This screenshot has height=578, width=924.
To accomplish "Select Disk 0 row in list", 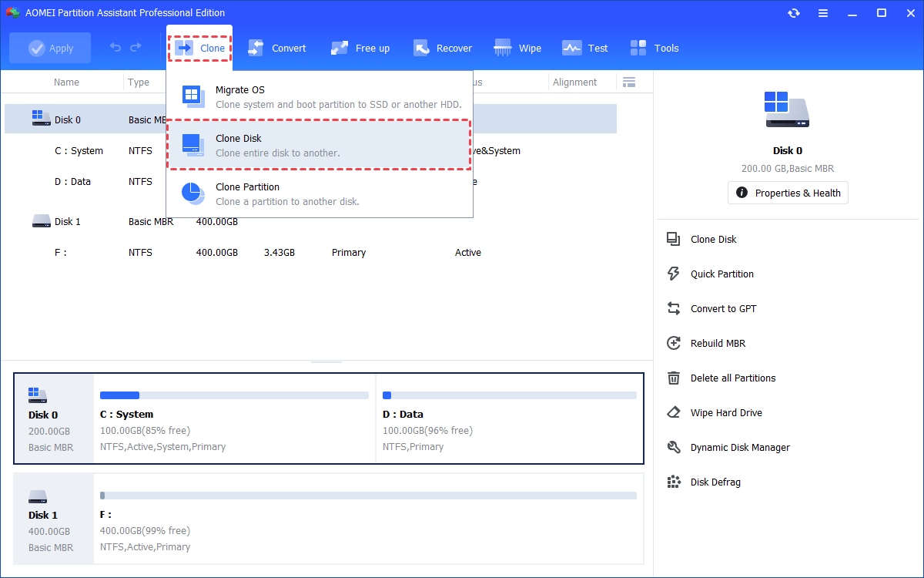I will [x=310, y=119].
